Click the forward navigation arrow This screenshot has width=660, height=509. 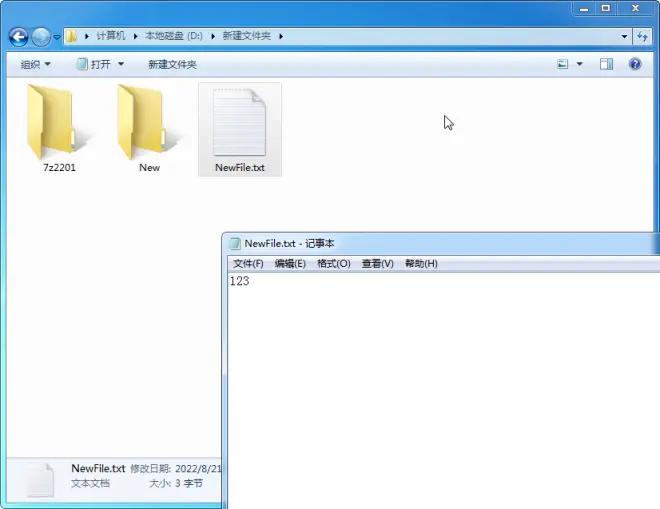41,37
